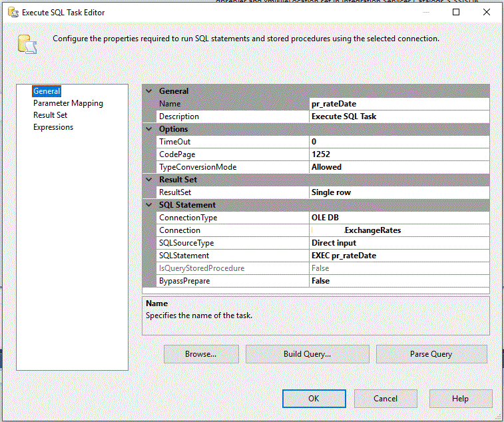Click the Browse... button
This screenshot has width=504, height=422.
201,354
